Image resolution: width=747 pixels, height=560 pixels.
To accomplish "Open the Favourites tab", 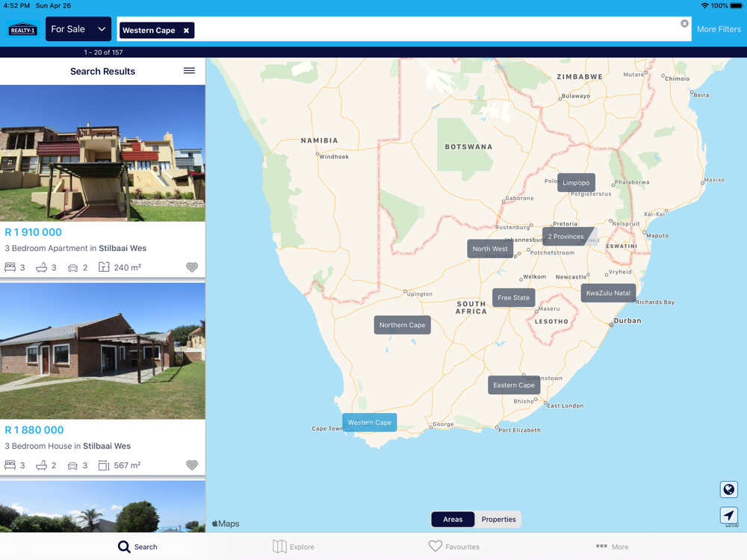I will pos(454,547).
